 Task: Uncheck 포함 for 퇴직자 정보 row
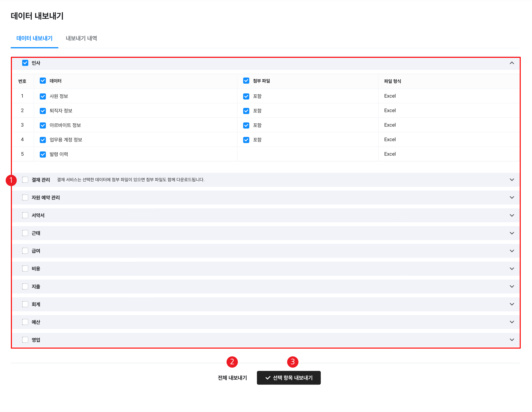pyautogui.click(x=246, y=111)
